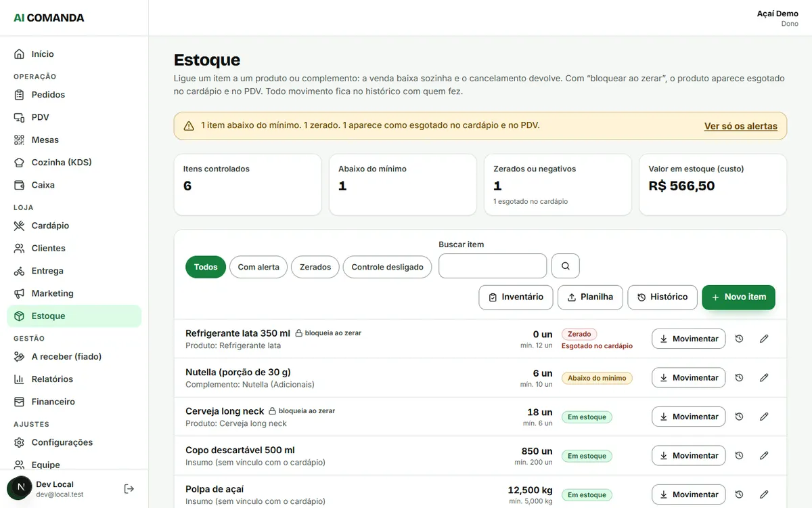Click the Ver só os alertas link
812x508 pixels.
(x=741, y=126)
